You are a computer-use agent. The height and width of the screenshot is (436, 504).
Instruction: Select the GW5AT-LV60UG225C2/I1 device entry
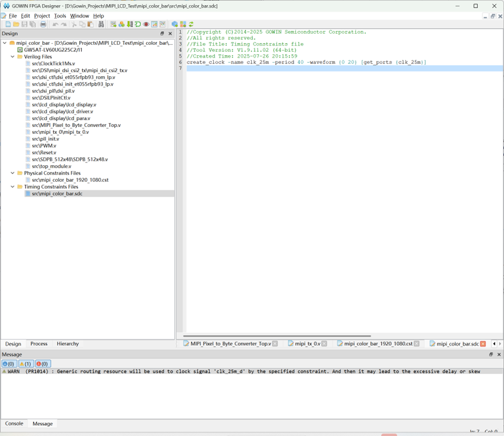(53, 49)
